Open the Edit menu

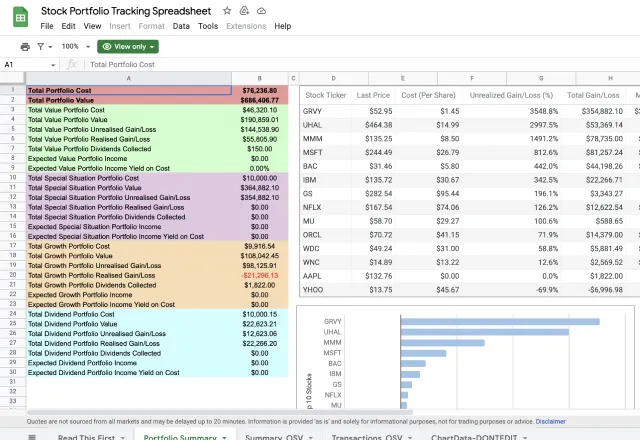tap(68, 26)
